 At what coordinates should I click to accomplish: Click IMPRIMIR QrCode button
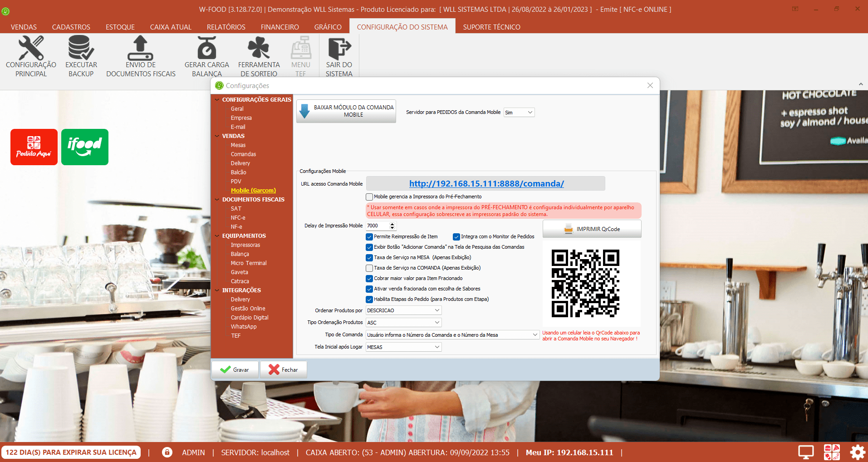click(x=592, y=229)
